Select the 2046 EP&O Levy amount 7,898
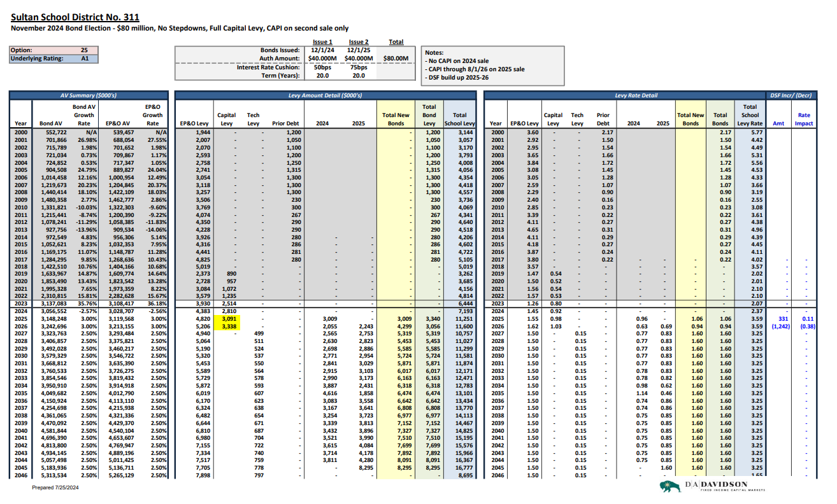837x504 pixels. point(203,475)
